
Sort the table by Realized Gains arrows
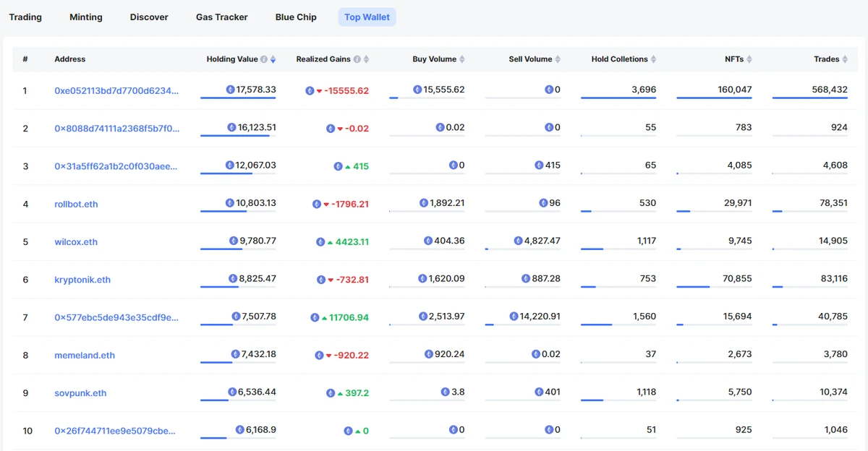point(366,59)
